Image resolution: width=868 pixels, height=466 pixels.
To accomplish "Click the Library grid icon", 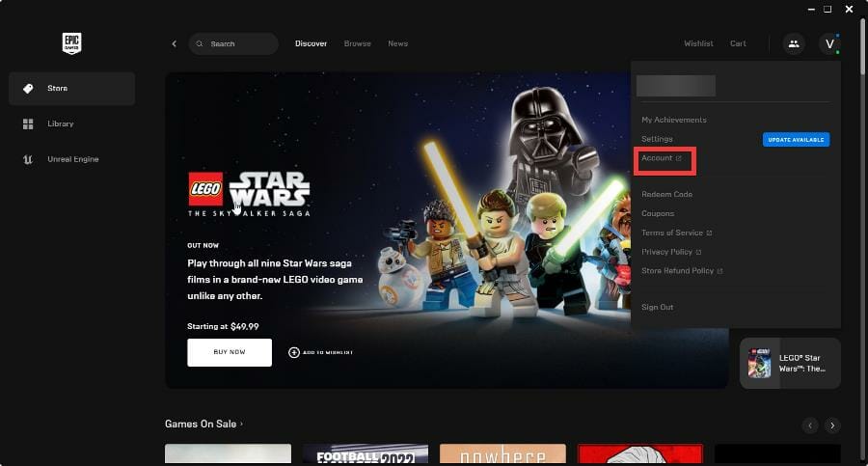I will (28, 123).
